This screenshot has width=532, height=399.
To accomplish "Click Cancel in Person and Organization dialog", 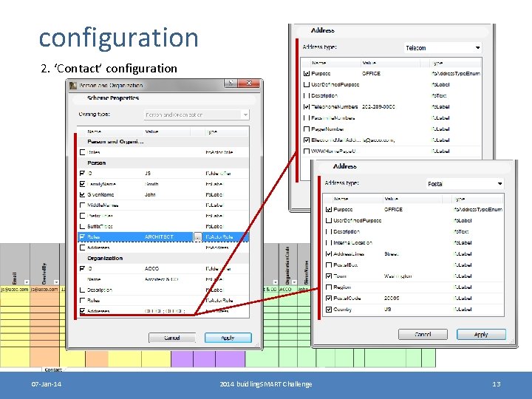I will coord(172,338).
